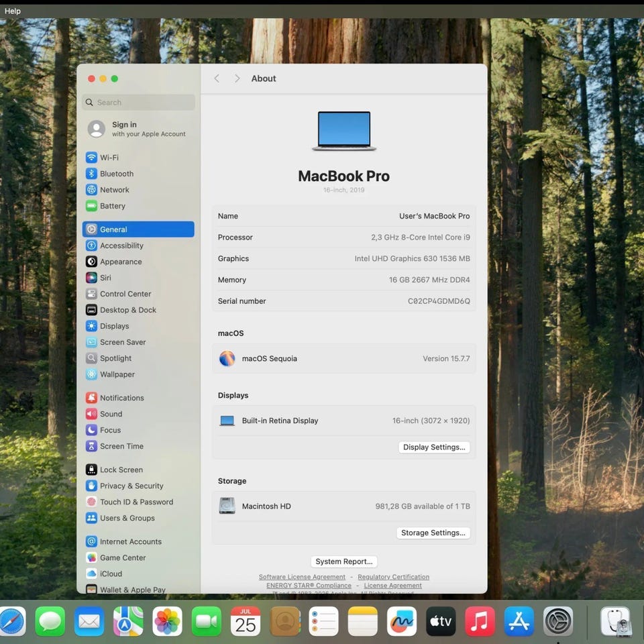Go forward with the right chevron
Viewport: 644px width, 644px height.
point(237,78)
